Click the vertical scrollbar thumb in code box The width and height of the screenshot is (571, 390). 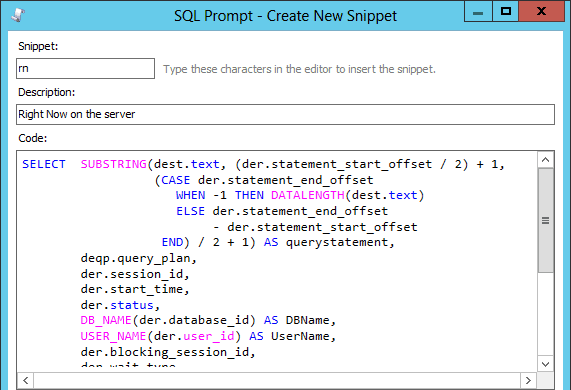546,220
